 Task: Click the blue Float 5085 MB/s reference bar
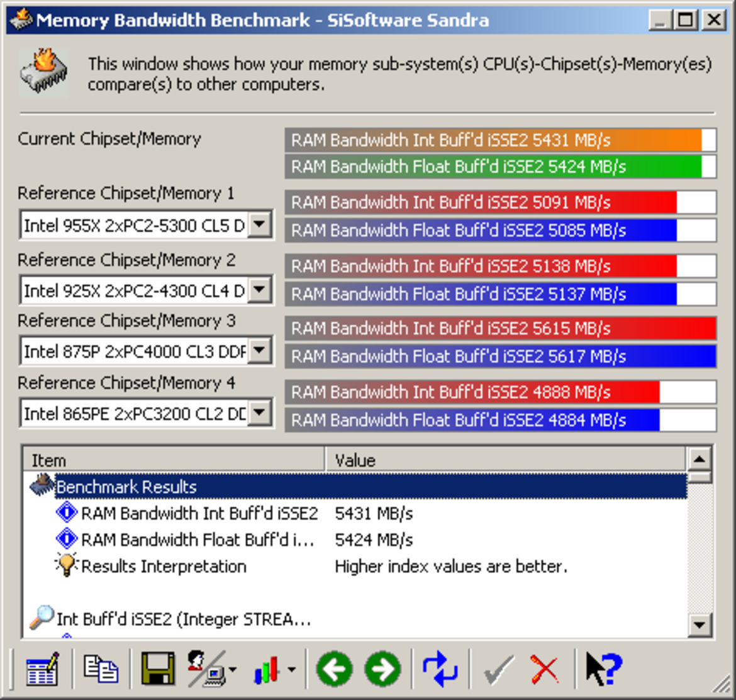pyautogui.click(x=500, y=230)
